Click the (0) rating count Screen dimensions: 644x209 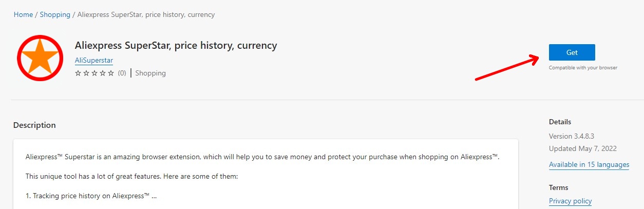122,73
